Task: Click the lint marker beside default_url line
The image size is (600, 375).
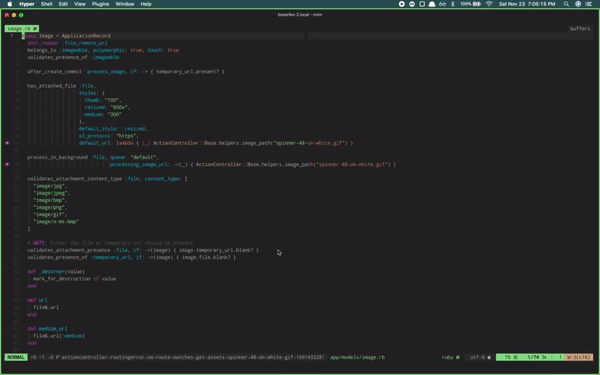Action: [7, 143]
